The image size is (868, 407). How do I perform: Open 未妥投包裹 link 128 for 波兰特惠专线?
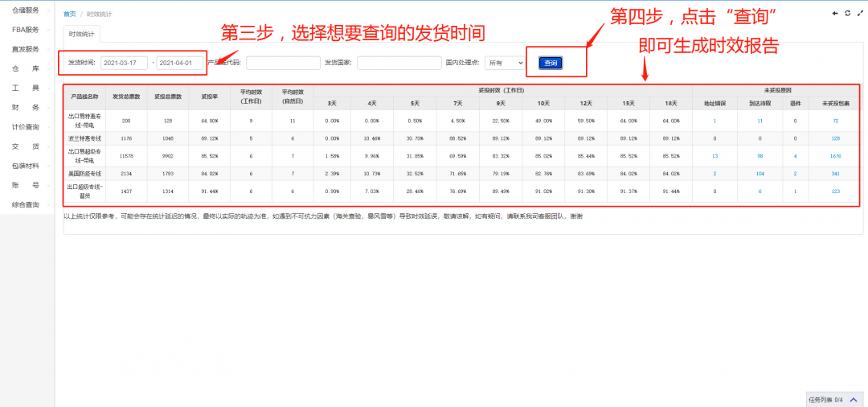point(835,138)
